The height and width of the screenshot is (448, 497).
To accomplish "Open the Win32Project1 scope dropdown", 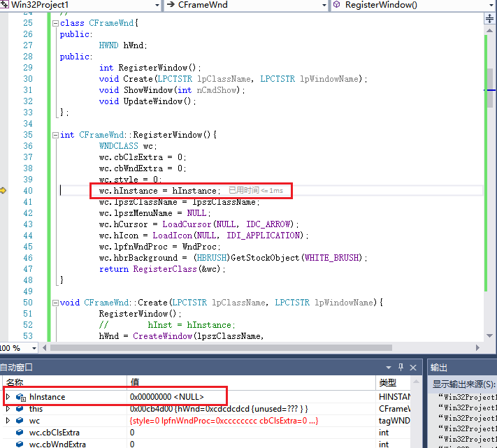I will 157,5.
